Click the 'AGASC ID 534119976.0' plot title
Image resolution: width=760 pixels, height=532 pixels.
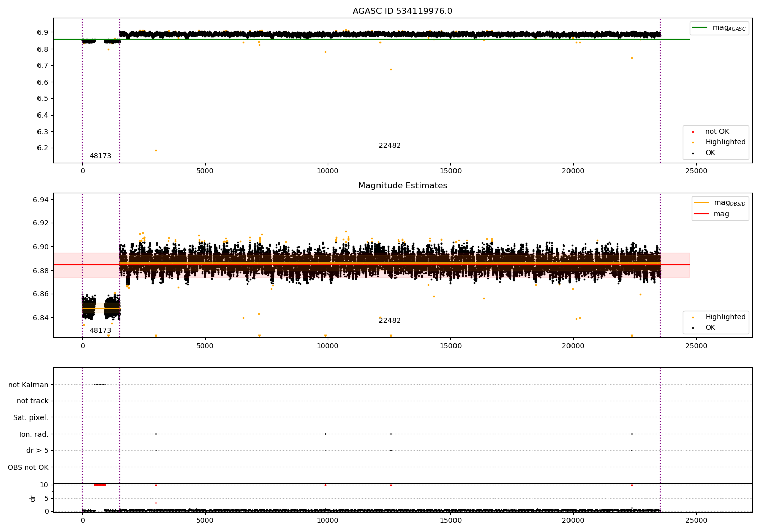[x=402, y=11]
